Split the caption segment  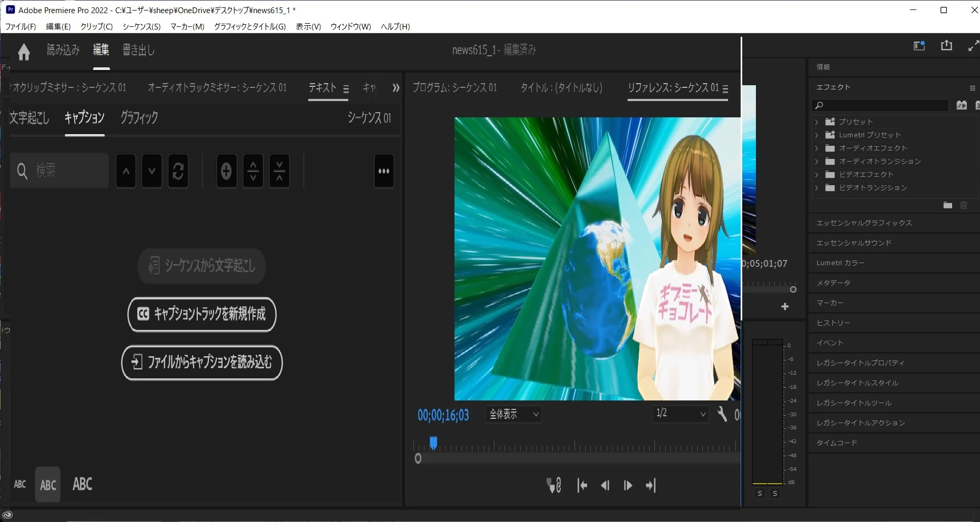pyautogui.click(x=253, y=171)
